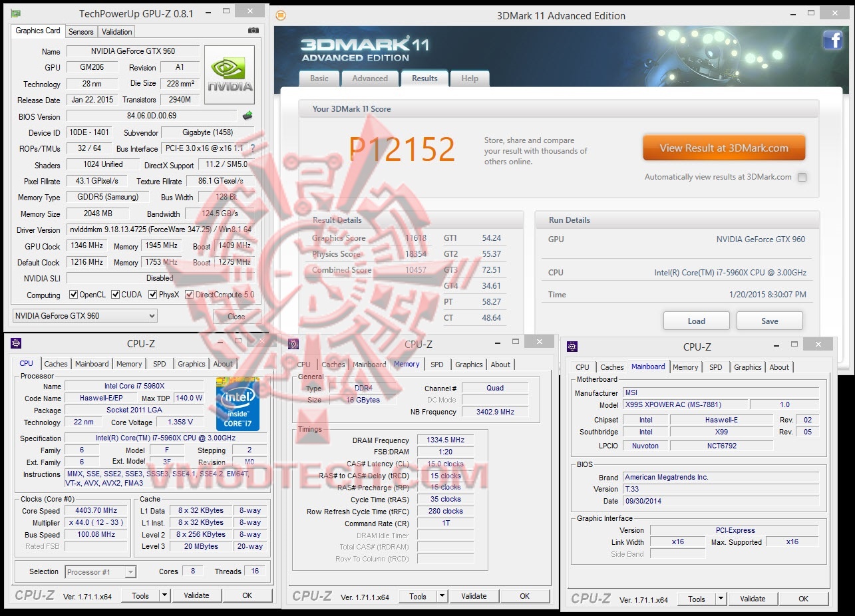This screenshot has width=855, height=616.
Task: Click the Close button in GPU-Z
Action: 236,316
